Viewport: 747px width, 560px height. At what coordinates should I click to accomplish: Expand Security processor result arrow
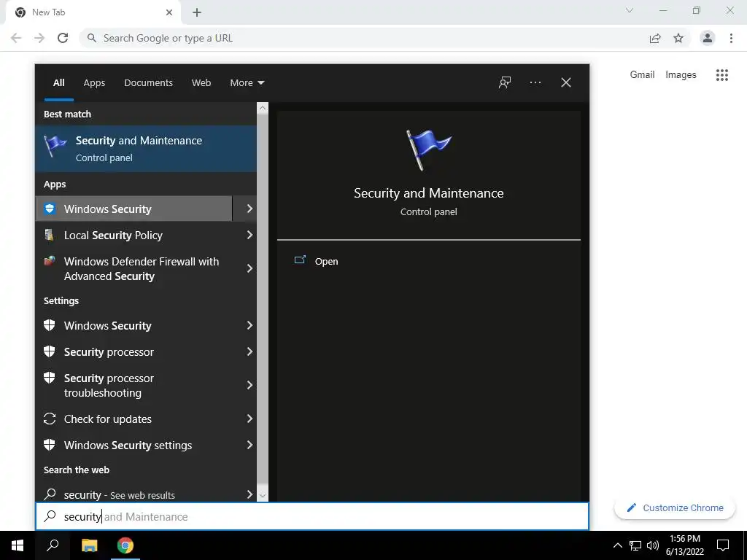click(249, 351)
